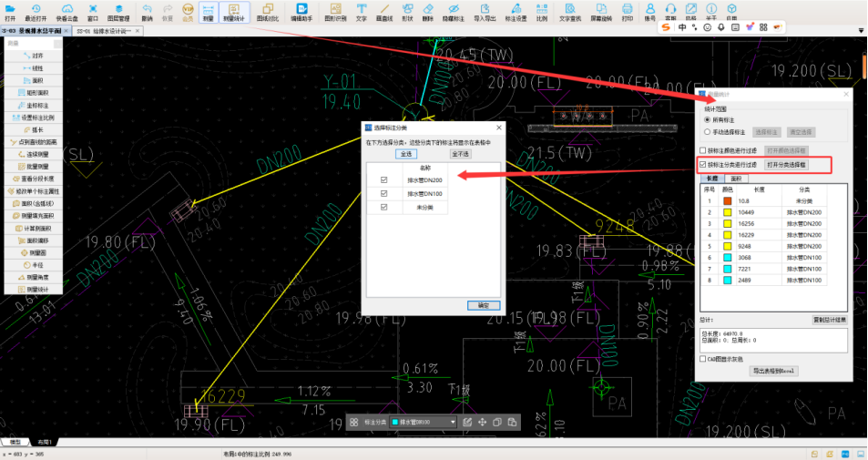Open the 文字查找 text search tool

coord(570,11)
